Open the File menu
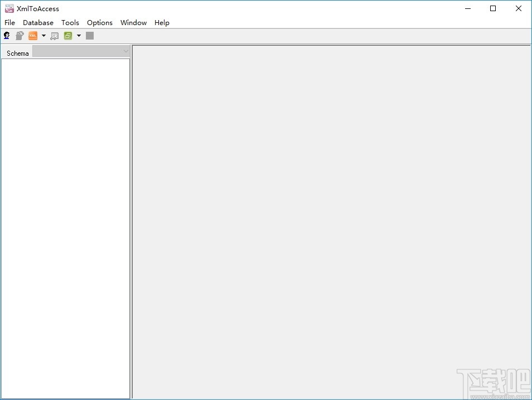532x400 pixels. pyautogui.click(x=9, y=22)
